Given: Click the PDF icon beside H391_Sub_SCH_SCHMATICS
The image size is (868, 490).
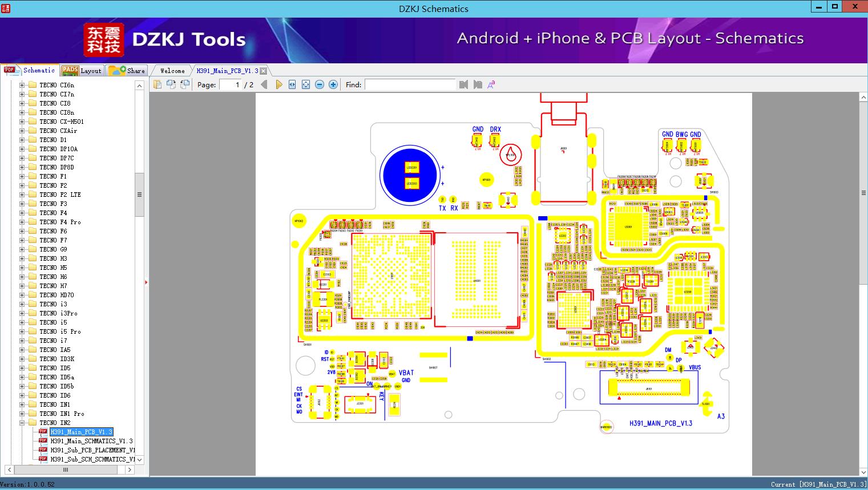Looking at the screenshot, I should coord(43,459).
